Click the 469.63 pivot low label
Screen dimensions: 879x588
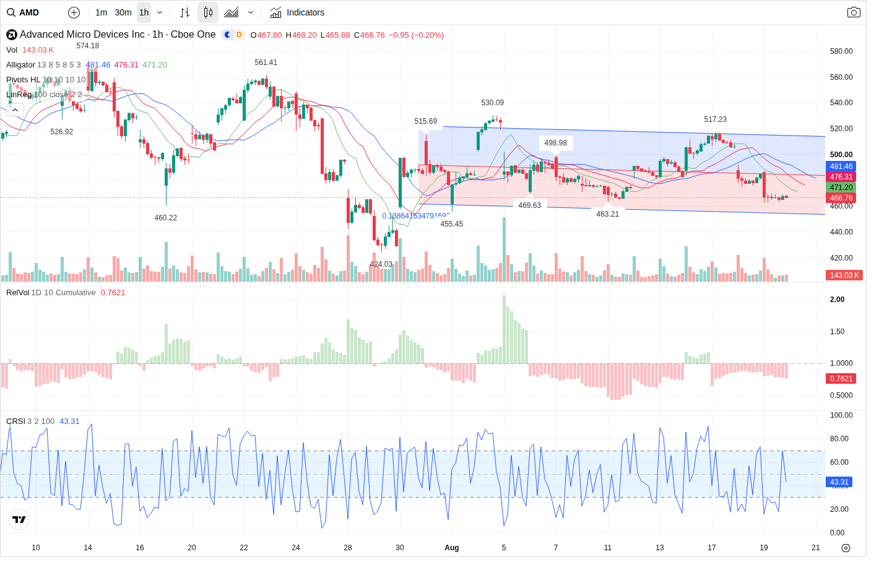pyautogui.click(x=529, y=205)
